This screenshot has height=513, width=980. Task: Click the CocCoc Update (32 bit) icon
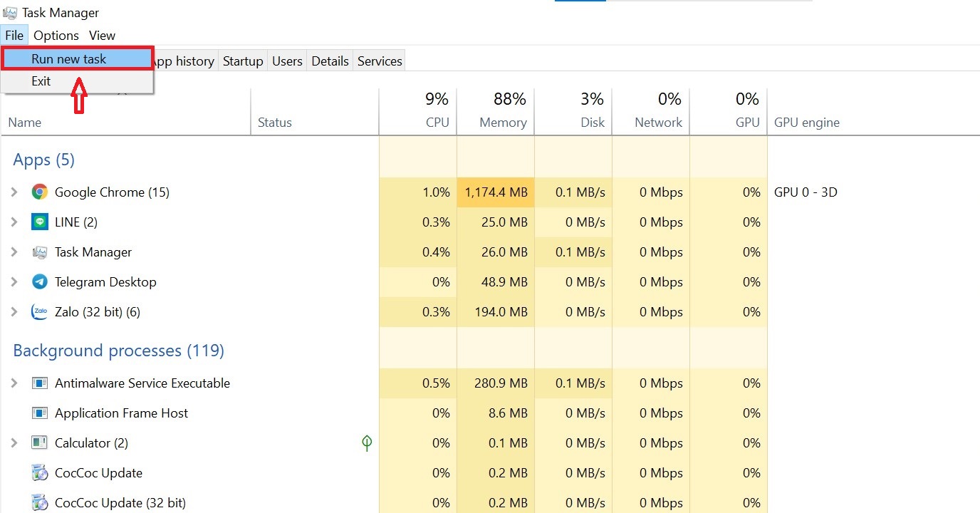(x=40, y=502)
